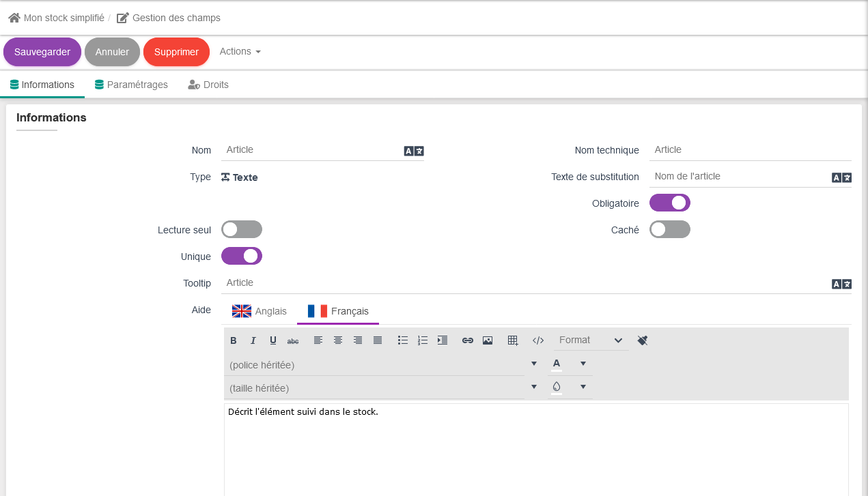The image size is (868, 496).
Task: Insert a table in the editor
Action: click(513, 340)
